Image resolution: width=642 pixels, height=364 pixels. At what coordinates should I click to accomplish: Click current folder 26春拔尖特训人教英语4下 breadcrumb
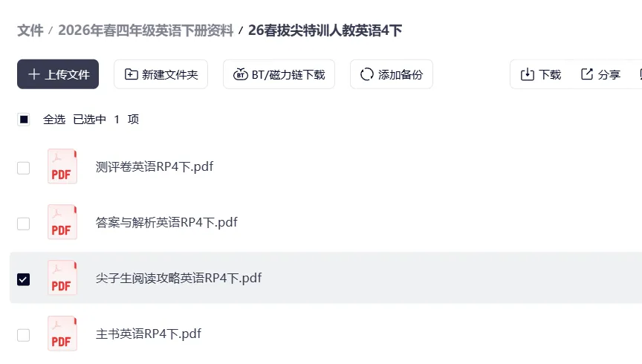click(325, 30)
